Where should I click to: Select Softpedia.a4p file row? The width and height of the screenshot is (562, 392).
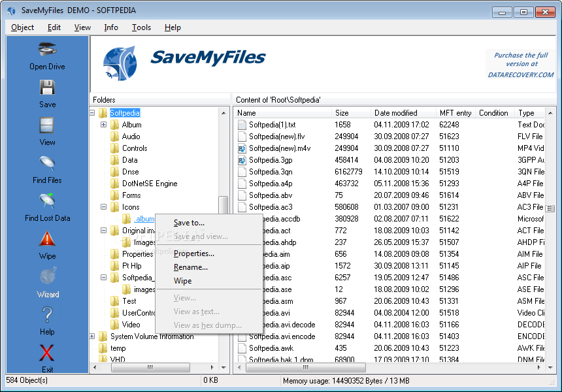(391, 184)
